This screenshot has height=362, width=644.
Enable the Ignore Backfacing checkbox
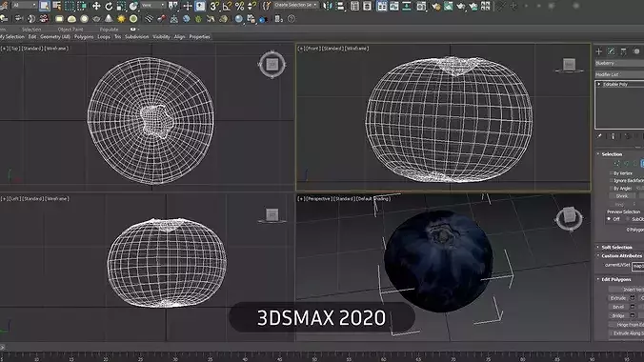click(x=612, y=181)
